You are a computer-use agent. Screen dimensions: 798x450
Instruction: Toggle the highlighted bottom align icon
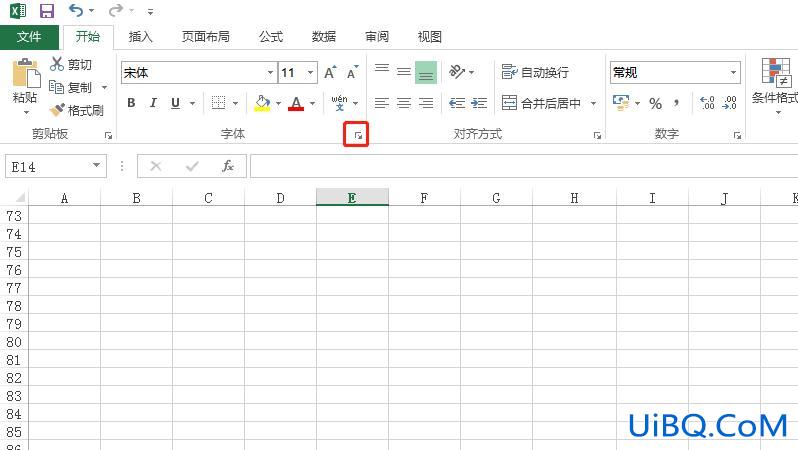[x=426, y=72]
